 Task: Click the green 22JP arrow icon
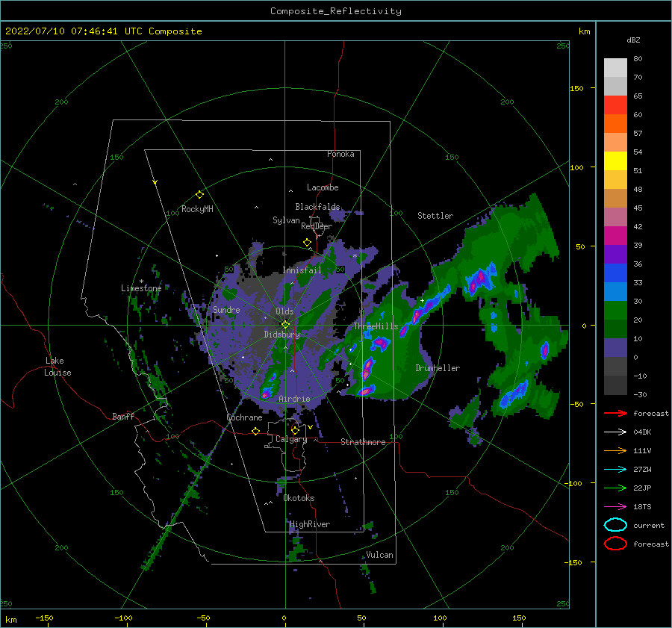coord(615,488)
